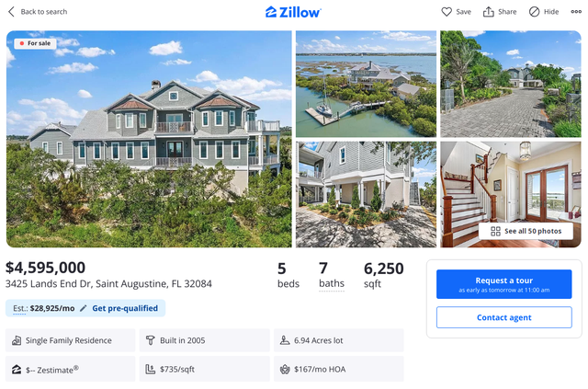Click the back arrow icon
588x389 pixels.
tap(11, 12)
